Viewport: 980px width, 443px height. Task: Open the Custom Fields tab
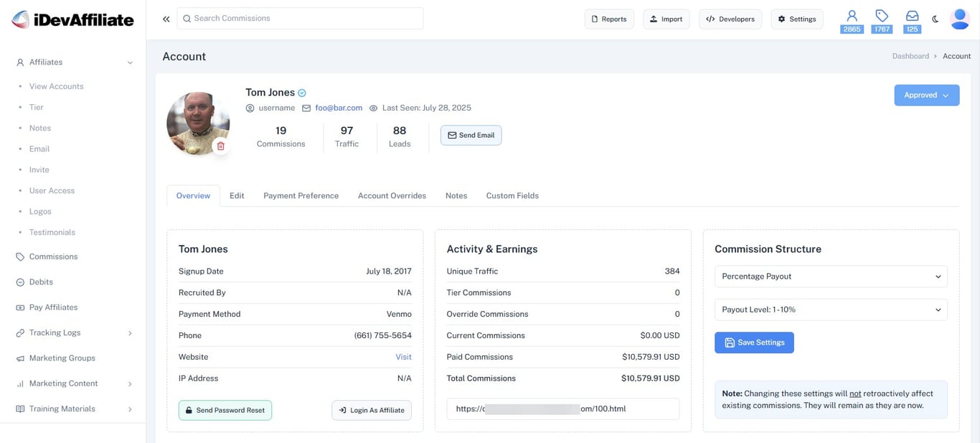512,195
